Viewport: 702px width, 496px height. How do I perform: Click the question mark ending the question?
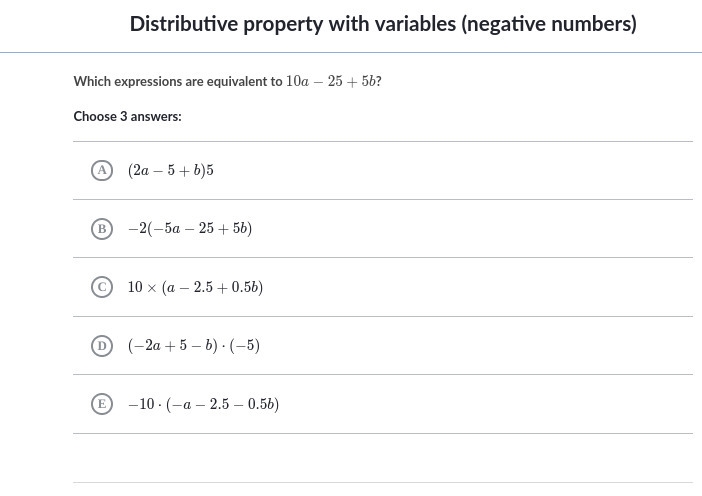tap(379, 81)
